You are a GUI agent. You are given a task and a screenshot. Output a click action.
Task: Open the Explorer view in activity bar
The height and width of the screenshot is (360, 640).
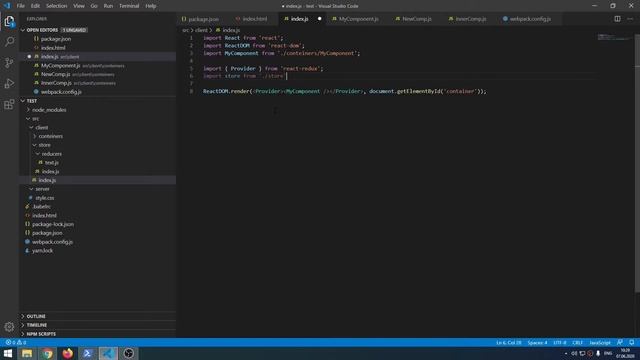point(9,21)
